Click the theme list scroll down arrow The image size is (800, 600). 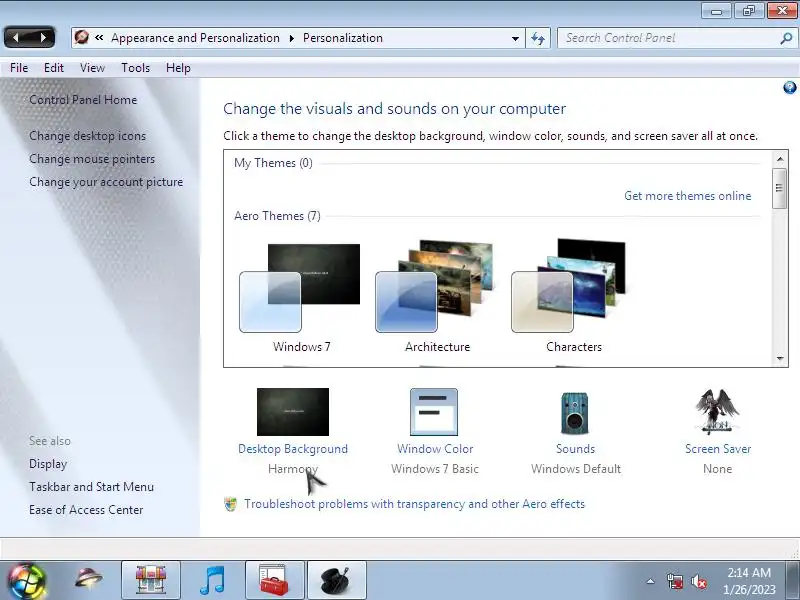[x=780, y=359]
